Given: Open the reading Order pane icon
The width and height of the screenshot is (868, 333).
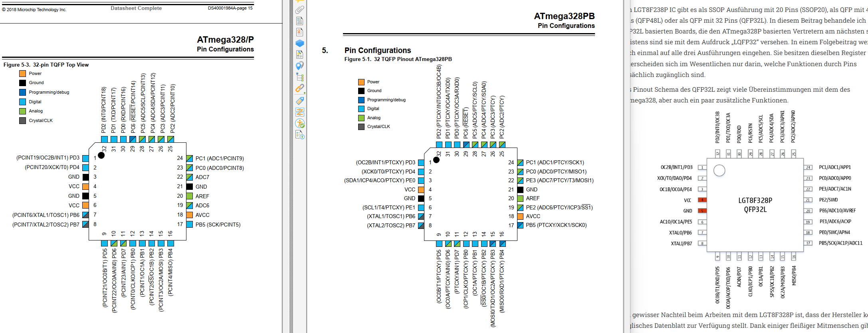Looking at the screenshot, I should coord(300,112).
